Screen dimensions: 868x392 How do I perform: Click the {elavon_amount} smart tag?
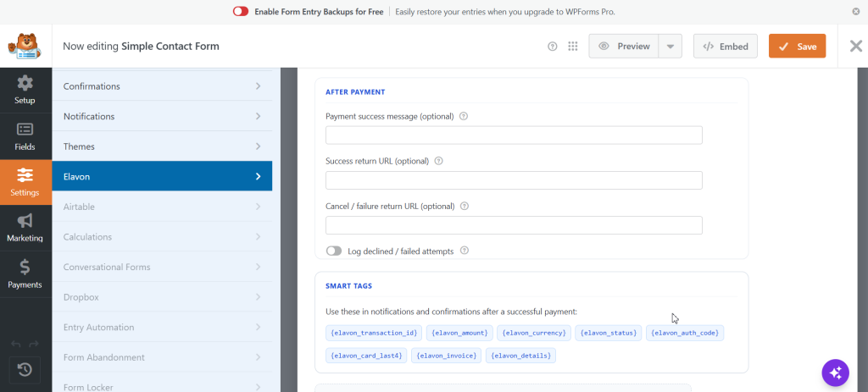[x=459, y=333]
